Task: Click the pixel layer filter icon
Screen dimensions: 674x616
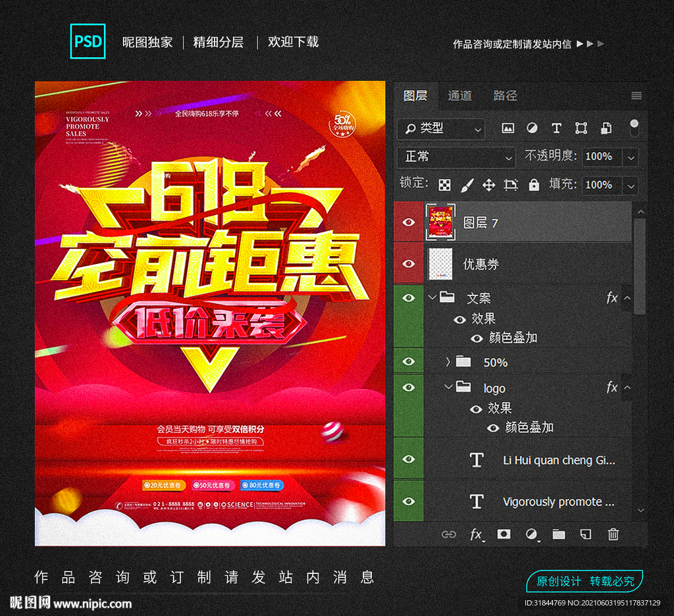Action: [x=507, y=128]
